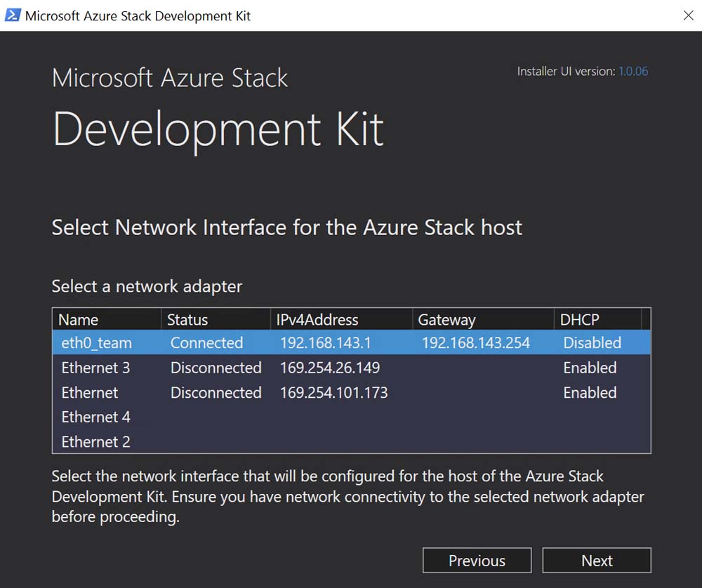Sort adapters by the Status column header

pos(187,320)
